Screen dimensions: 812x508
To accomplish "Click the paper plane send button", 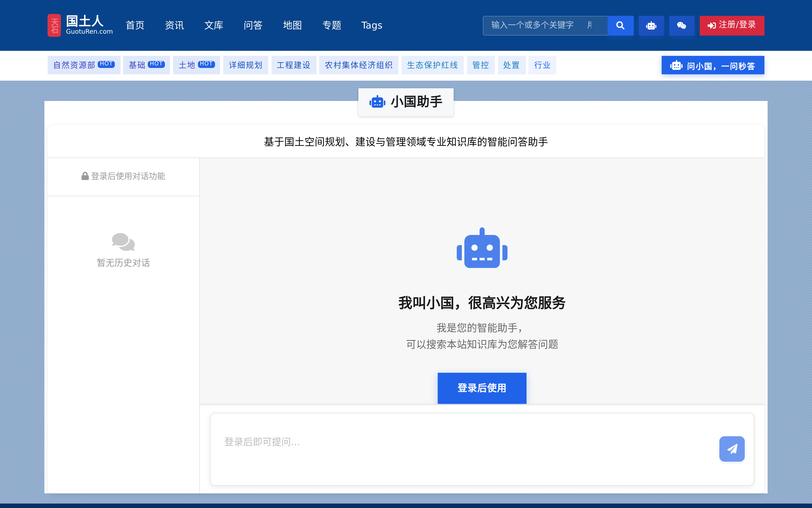I will pyautogui.click(x=732, y=449).
